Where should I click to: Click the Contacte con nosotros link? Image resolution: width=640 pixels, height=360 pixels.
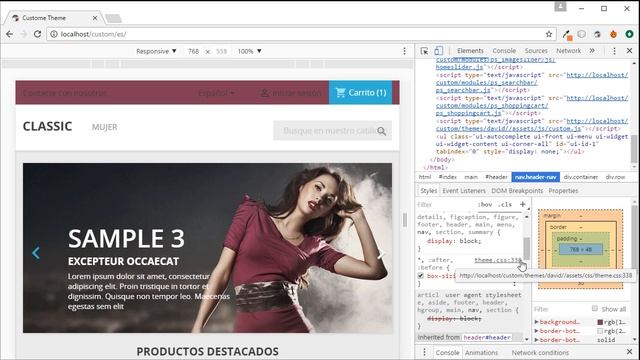tap(65, 93)
